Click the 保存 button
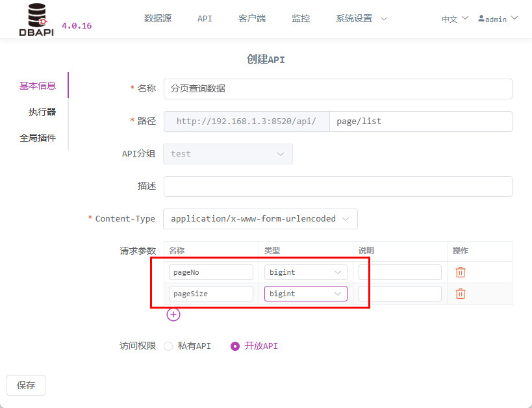 tap(26, 385)
